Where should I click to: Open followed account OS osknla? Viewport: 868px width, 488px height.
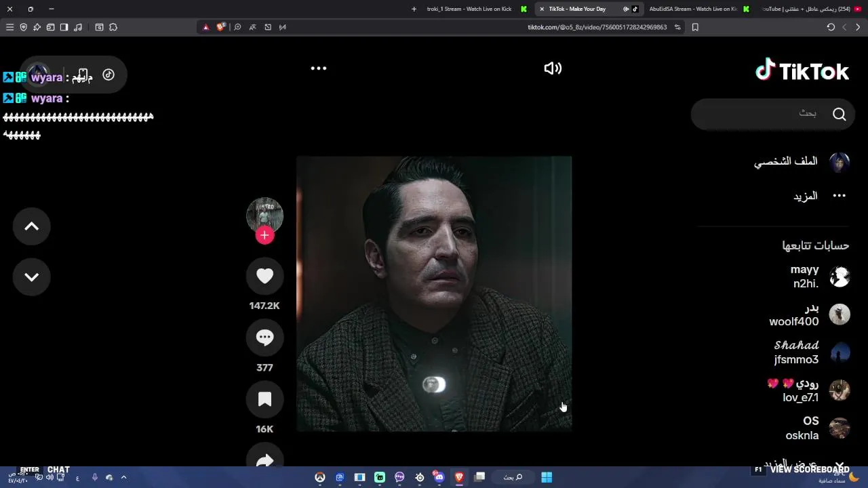[817, 428]
